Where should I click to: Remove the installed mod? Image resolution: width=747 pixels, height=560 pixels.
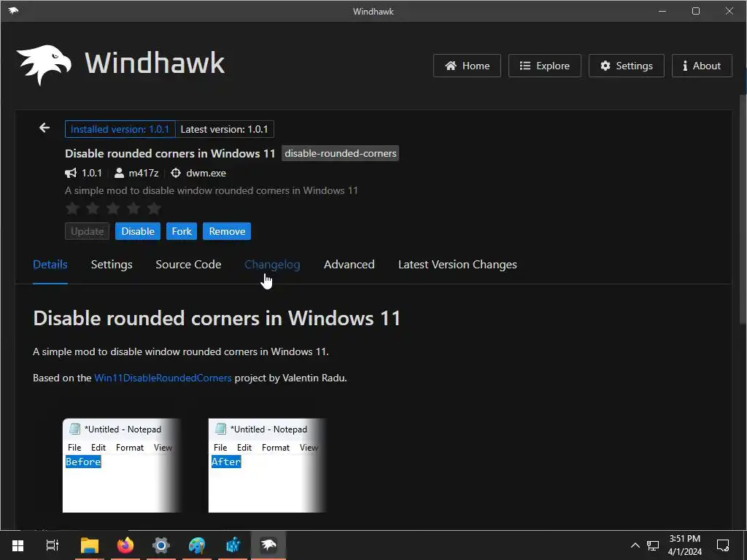pyautogui.click(x=227, y=231)
